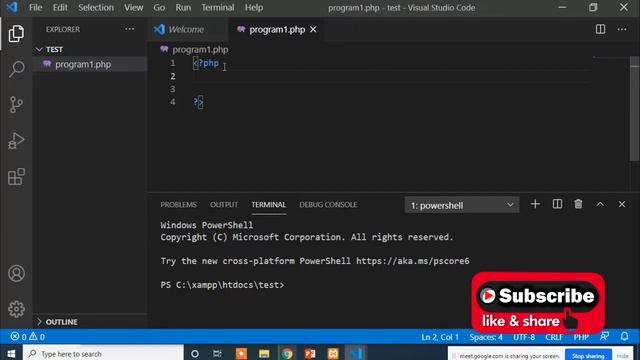Viewport: 640px width, 360px height.
Task: Switch to PROBLEMS panel tab
Action: click(x=178, y=204)
